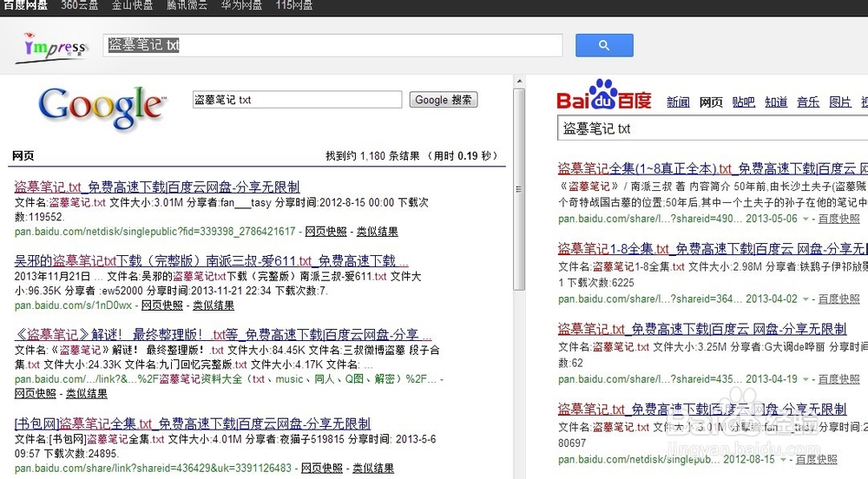Focus the Google search input box
868x479 pixels.
(x=297, y=100)
